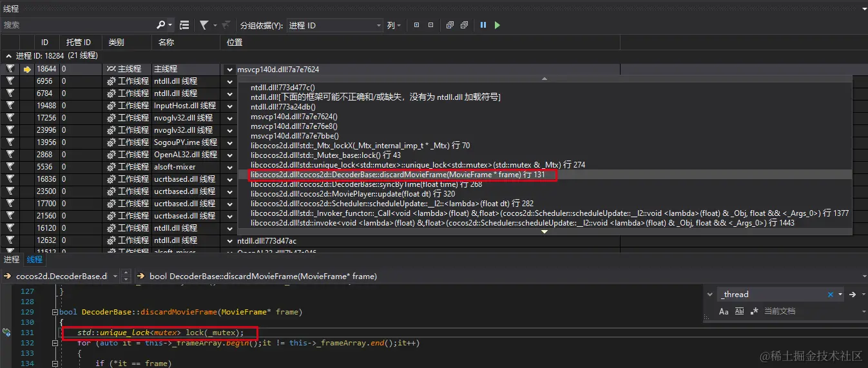Toggle flag on thread 2868 row
The width and height of the screenshot is (868, 368).
[x=10, y=155]
